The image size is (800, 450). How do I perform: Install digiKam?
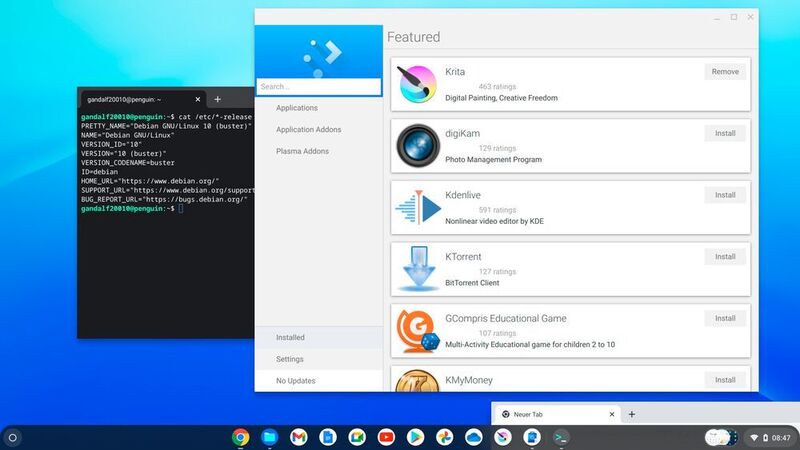coord(725,133)
